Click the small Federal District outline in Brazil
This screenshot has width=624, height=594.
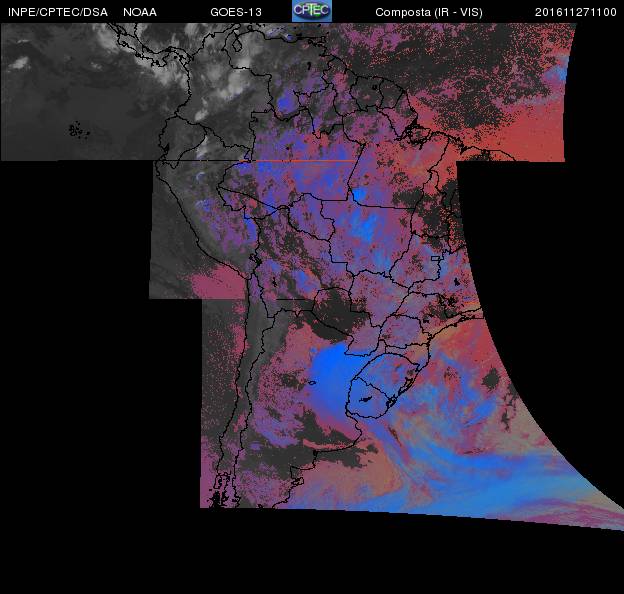pos(435,258)
